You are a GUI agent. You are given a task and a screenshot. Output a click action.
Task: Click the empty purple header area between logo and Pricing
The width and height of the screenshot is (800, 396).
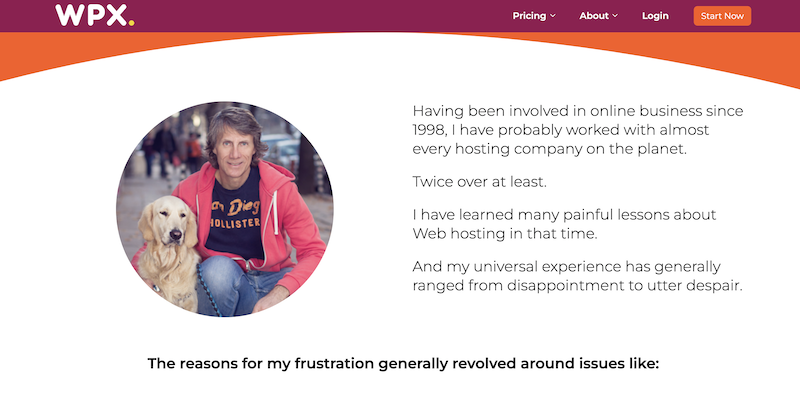(x=321, y=16)
